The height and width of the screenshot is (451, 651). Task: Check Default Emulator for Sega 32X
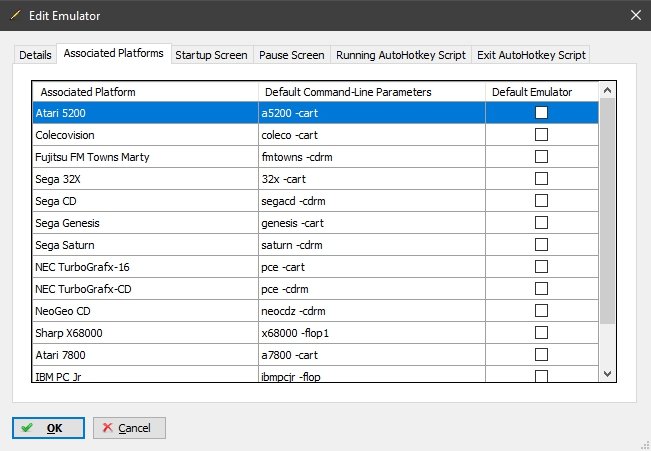[x=541, y=179]
